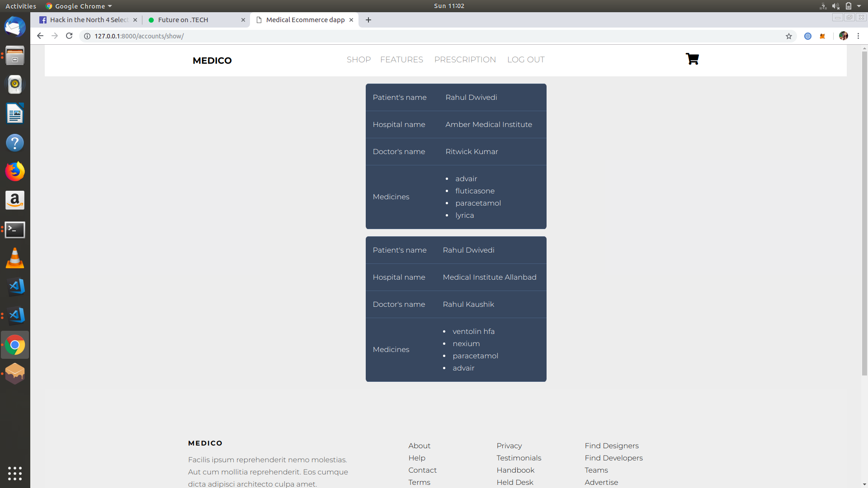Open the system status menu arrow
Viewport: 868px width, 488px height.
[x=859, y=6]
